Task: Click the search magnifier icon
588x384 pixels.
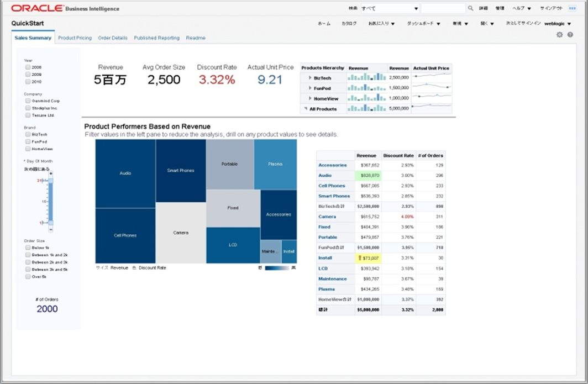Action: click(x=471, y=8)
